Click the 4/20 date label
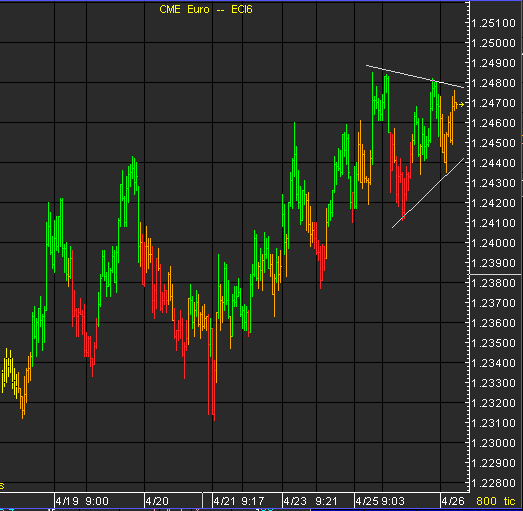Screen dimensions: 523x511 157,501
